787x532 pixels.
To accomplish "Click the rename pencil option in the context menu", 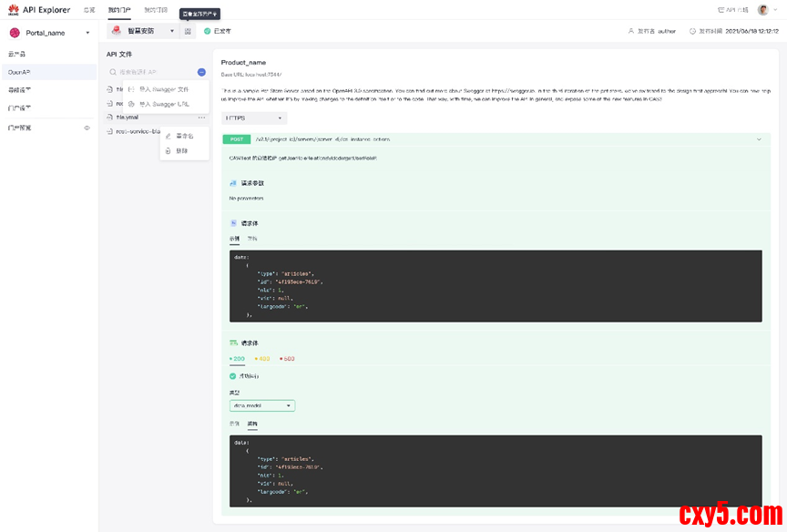I will [x=184, y=136].
